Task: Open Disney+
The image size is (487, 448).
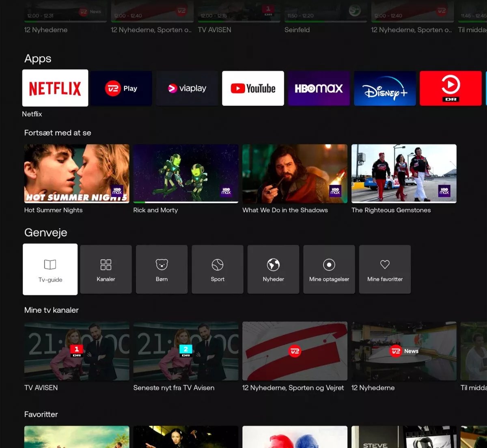Action: coord(385,88)
